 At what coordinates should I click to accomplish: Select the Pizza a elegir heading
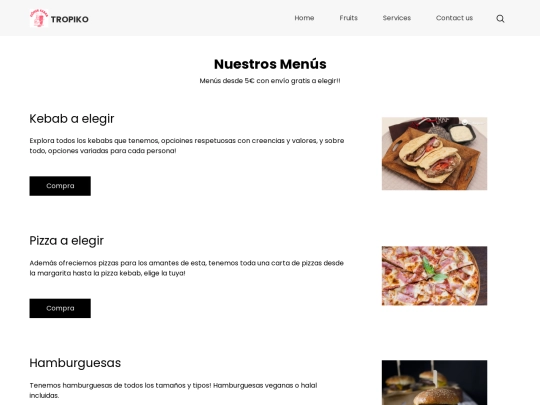[66, 241]
